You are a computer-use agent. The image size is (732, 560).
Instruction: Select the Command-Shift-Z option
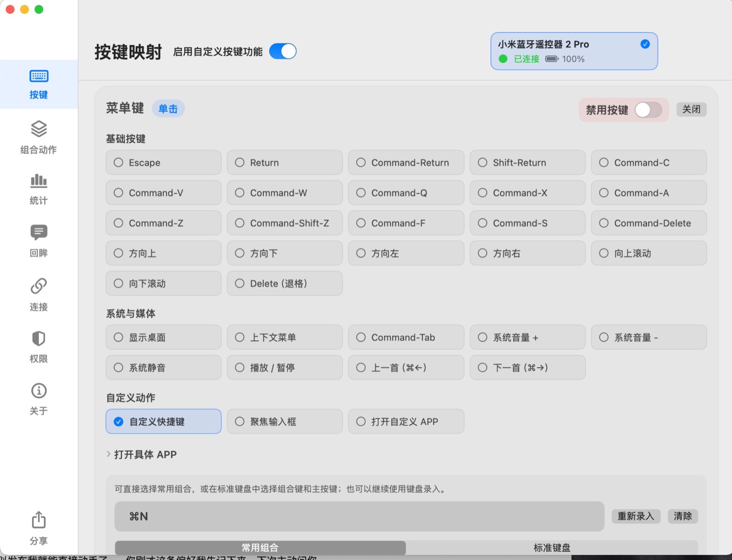[x=285, y=223]
